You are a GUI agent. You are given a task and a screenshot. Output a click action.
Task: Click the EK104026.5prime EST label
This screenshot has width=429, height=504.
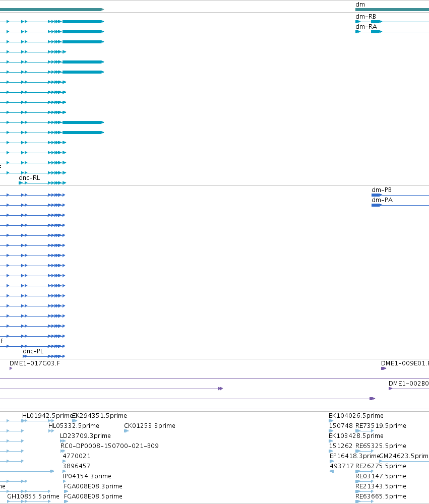point(356,416)
